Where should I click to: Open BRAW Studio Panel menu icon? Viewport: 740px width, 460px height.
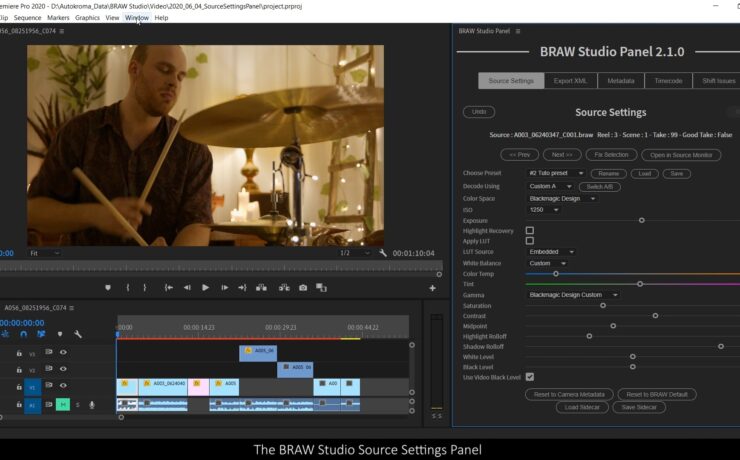(518, 31)
